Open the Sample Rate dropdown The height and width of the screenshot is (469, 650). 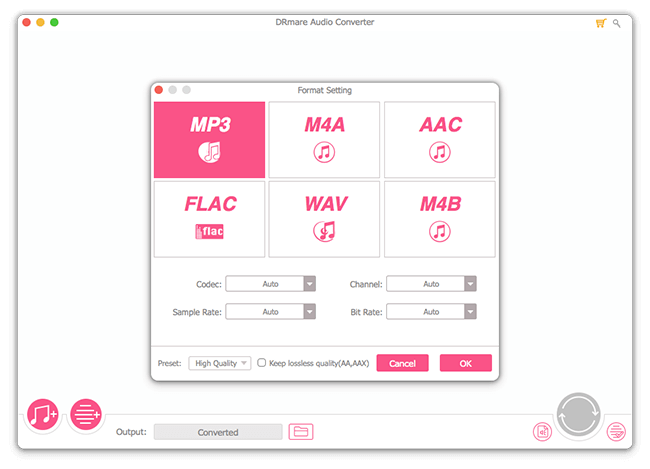tap(271, 312)
